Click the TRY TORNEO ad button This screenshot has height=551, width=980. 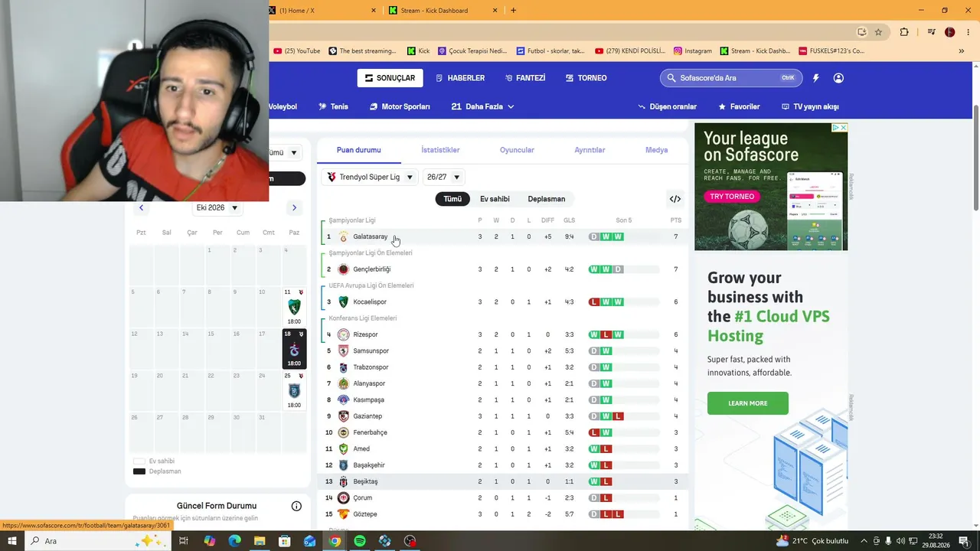coord(732,197)
